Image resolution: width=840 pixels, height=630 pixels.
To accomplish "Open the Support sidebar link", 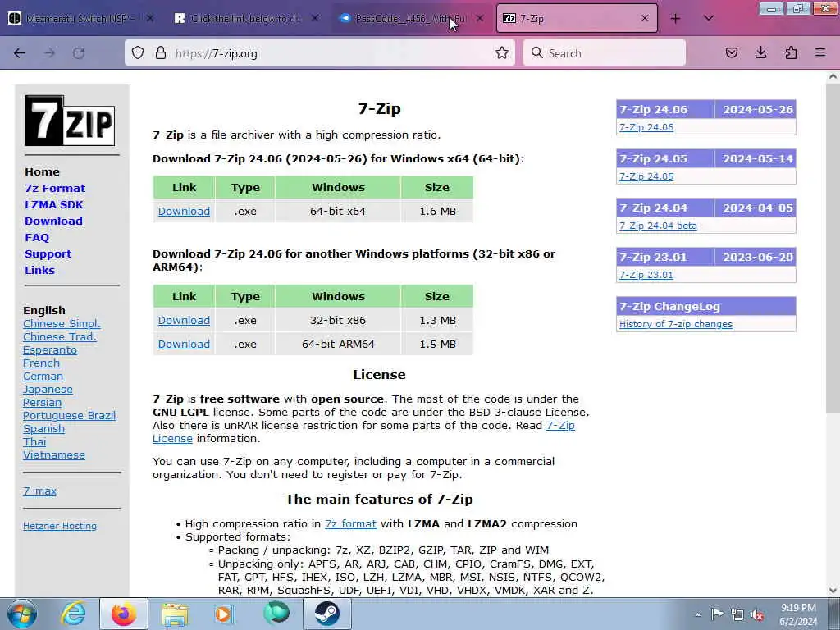I will 48,254.
